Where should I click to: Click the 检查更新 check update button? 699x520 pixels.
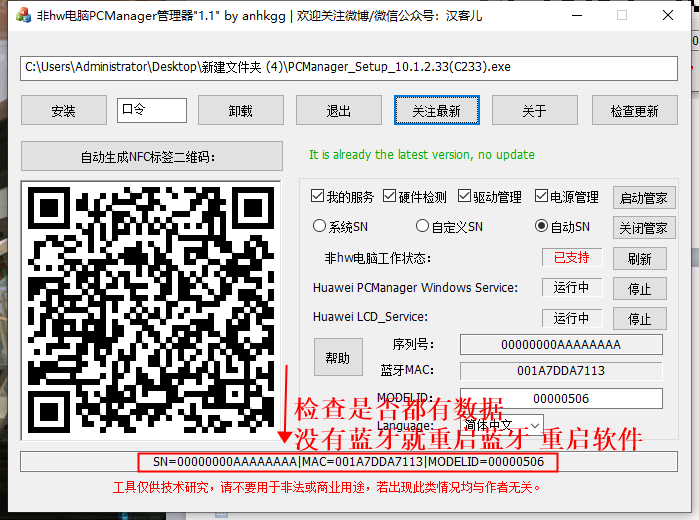[635, 110]
